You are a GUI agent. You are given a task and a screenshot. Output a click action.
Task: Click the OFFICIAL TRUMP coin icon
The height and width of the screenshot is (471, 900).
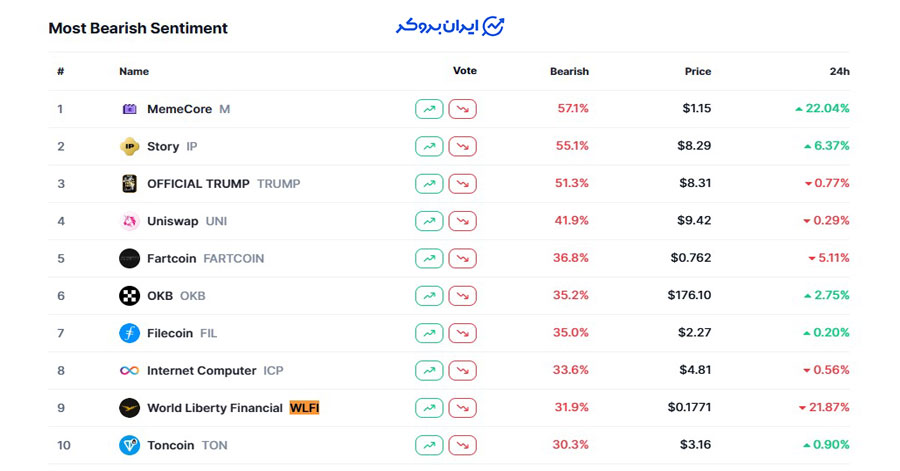129,184
